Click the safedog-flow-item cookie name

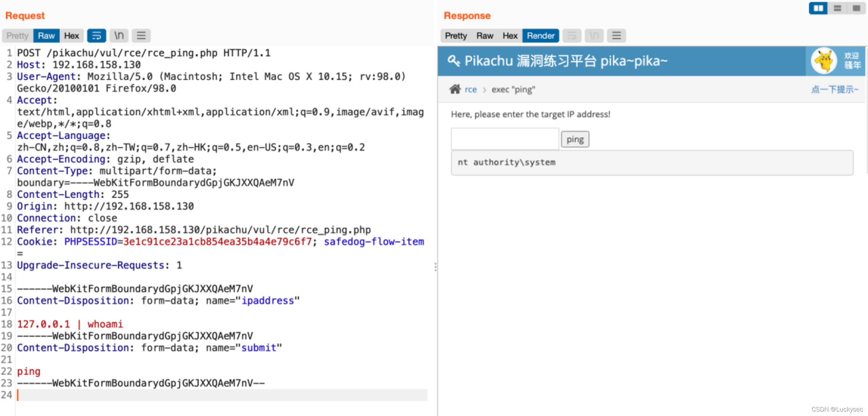tap(374, 242)
